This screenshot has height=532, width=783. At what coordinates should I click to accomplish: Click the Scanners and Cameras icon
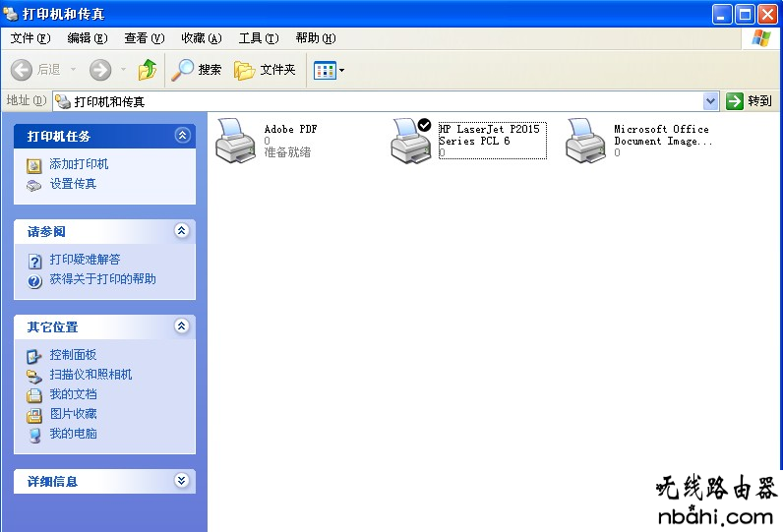[x=34, y=377]
